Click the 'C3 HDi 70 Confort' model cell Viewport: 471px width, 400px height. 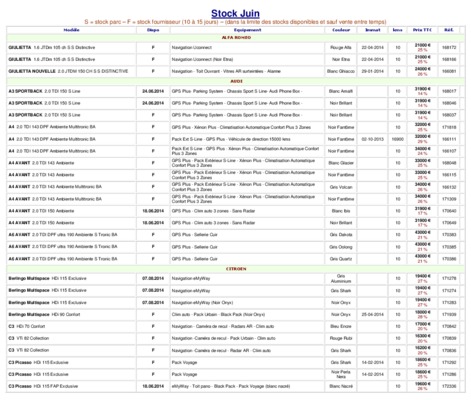pos(71,326)
